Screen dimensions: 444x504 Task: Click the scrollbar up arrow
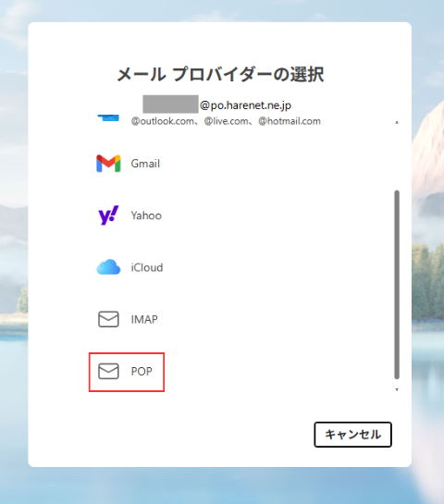[x=397, y=122]
